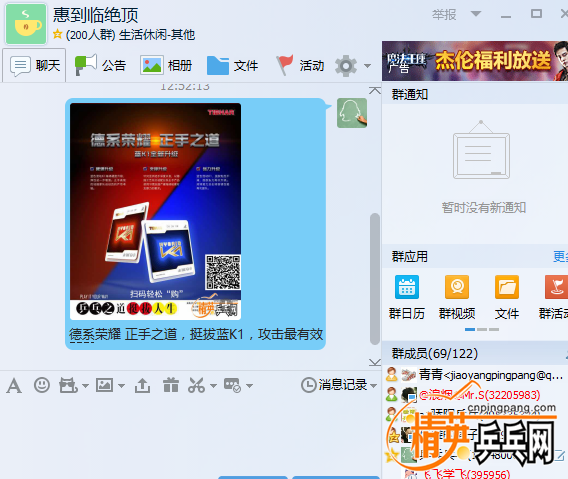Click the 更多 link beside 群应用
This screenshot has height=479, width=568.
(560, 257)
